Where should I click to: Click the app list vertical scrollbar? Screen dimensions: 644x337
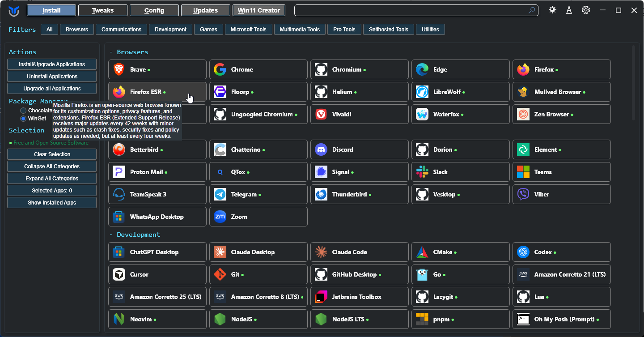(x=633, y=83)
